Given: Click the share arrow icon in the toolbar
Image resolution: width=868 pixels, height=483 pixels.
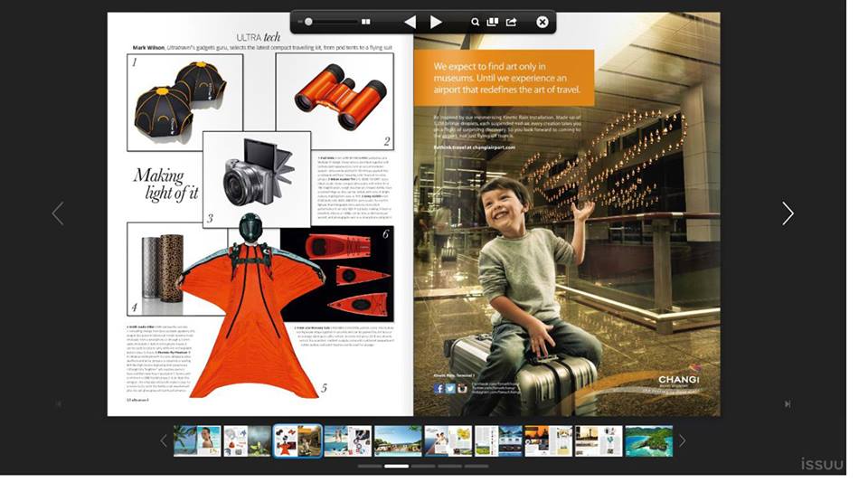Looking at the screenshot, I should (511, 22).
